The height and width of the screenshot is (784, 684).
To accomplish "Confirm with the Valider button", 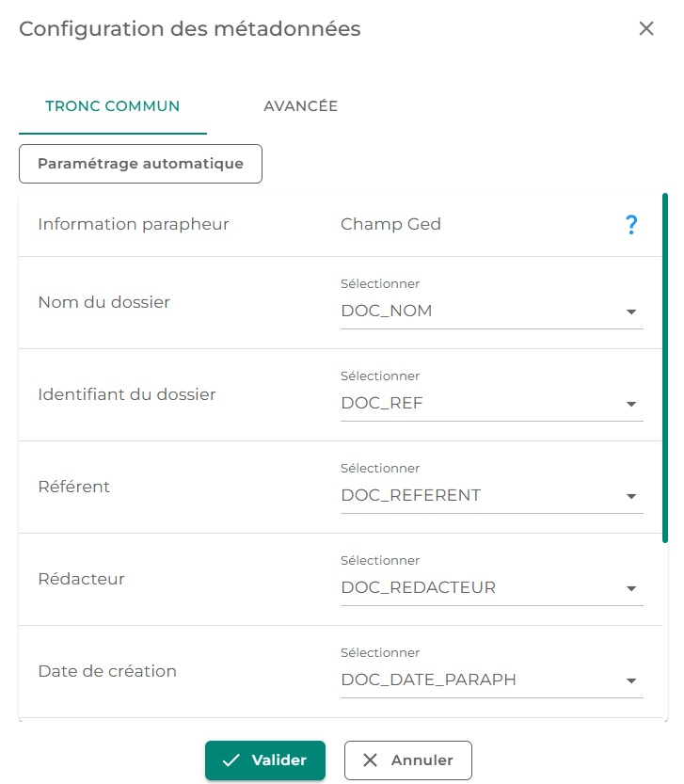I will [x=265, y=760].
